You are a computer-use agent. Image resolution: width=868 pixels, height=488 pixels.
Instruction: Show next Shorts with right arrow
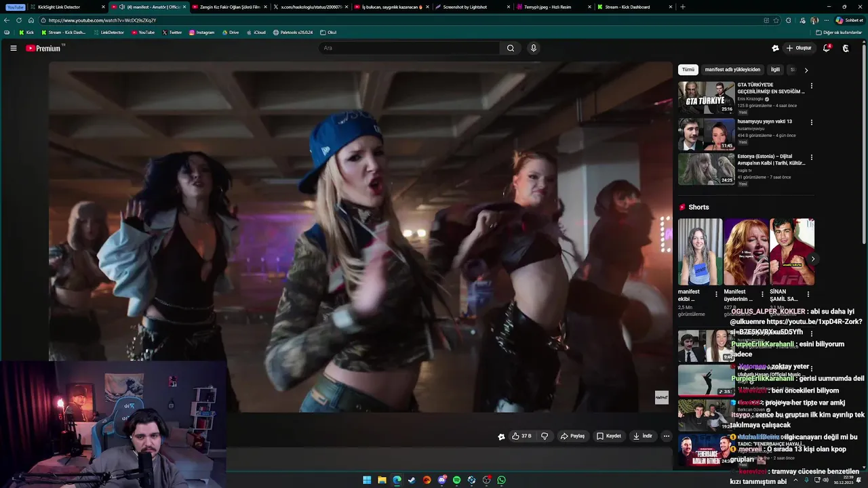coord(812,259)
